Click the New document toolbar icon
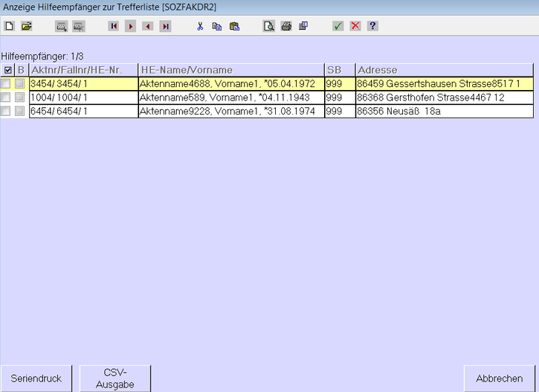Image resolution: width=539 pixels, height=392 pixels. click(10, 26)
